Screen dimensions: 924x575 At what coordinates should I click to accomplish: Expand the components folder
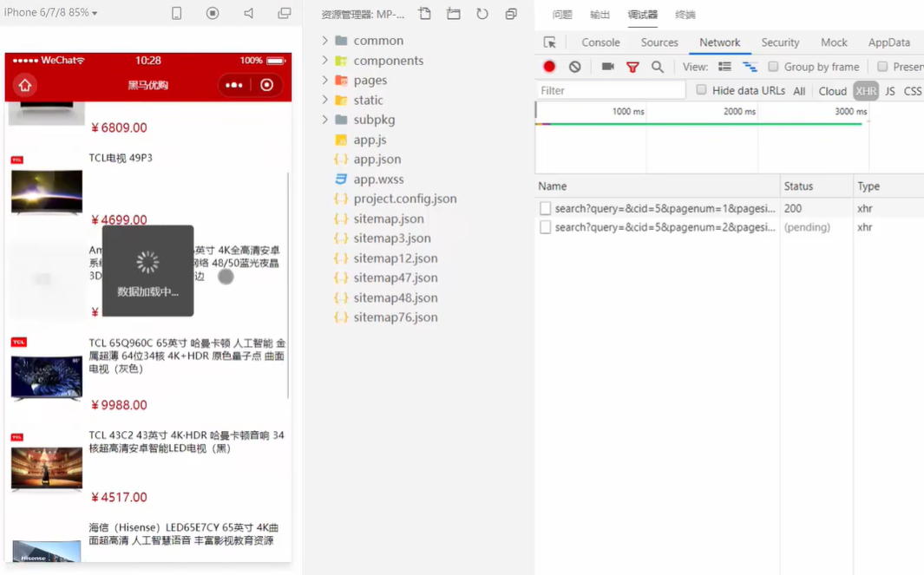click(324, 60)
